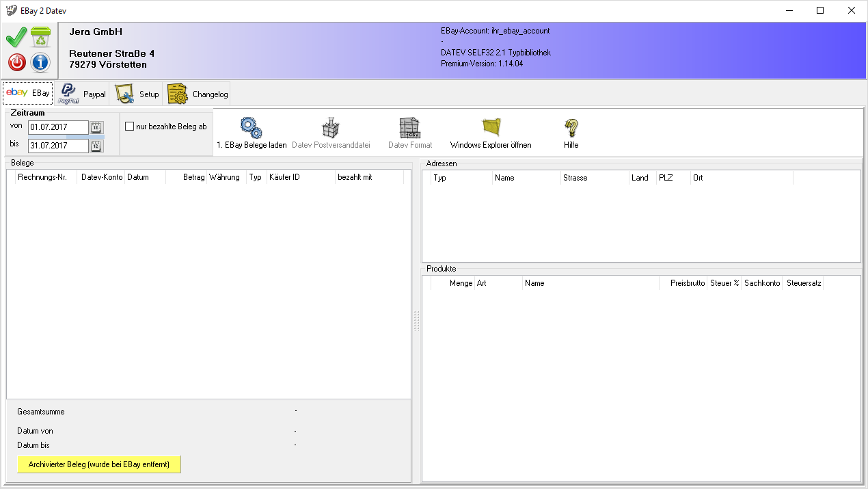The height and width of the screenshot is (489, 868).
Task: Open the Setup tab
Action: [x=137, y=94]
